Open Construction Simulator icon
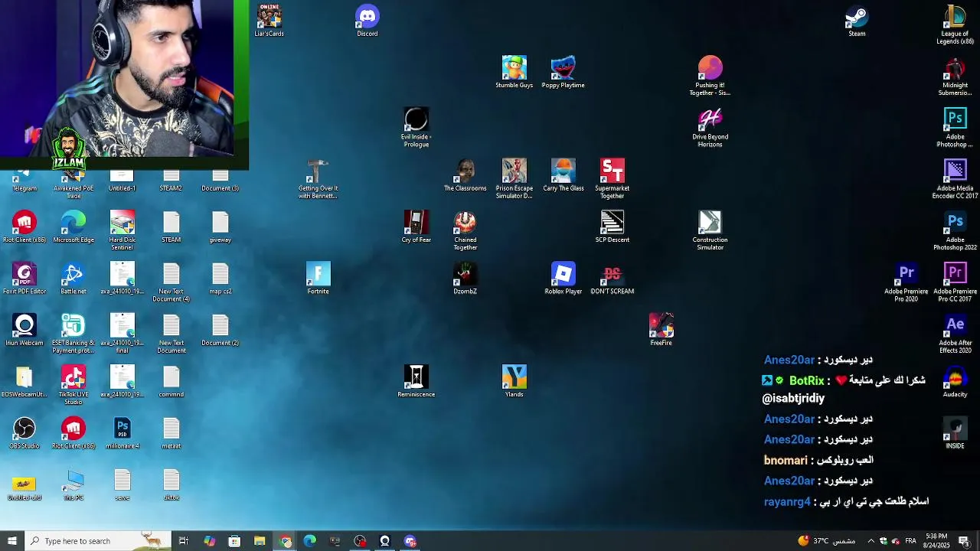This screenshot has height=551, width=980. pyautogui.click(x=710, y=230)
